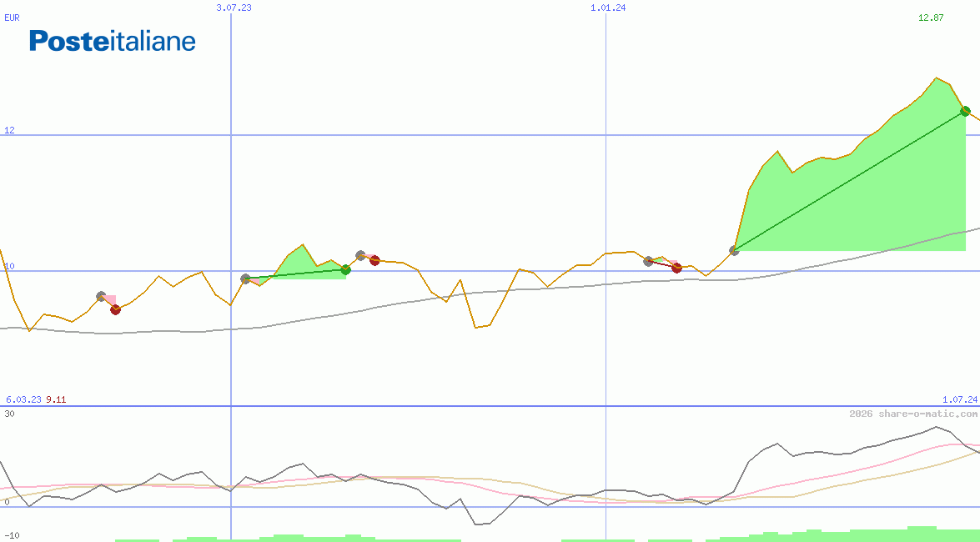Click the EUR currency label
The image size is (980, 542).
(x=12, y=17)
